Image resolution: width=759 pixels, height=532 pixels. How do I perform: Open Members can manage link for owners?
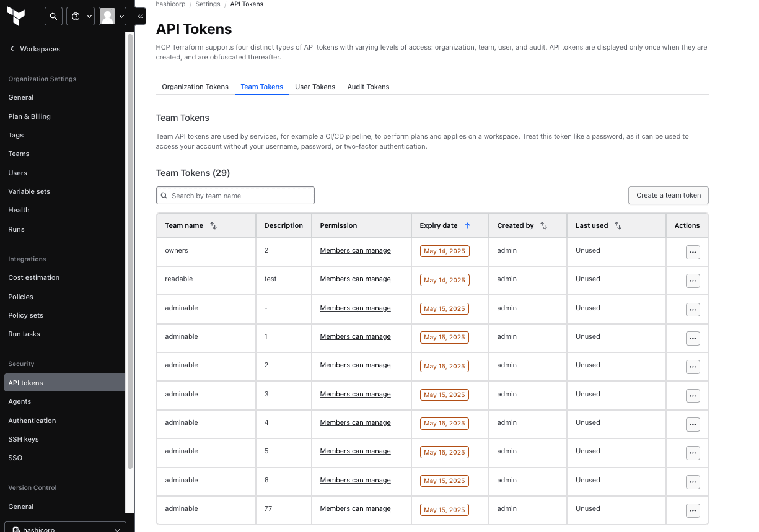click(x=355, y=250)
